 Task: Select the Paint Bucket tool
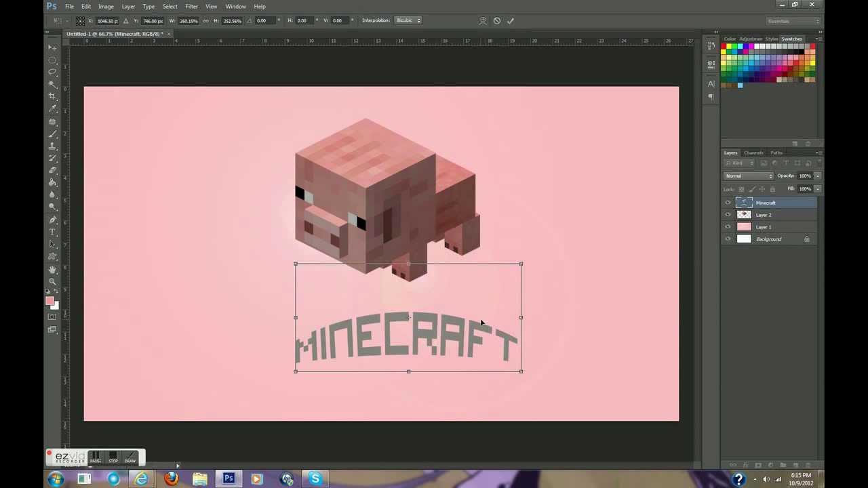click(52, 182)
